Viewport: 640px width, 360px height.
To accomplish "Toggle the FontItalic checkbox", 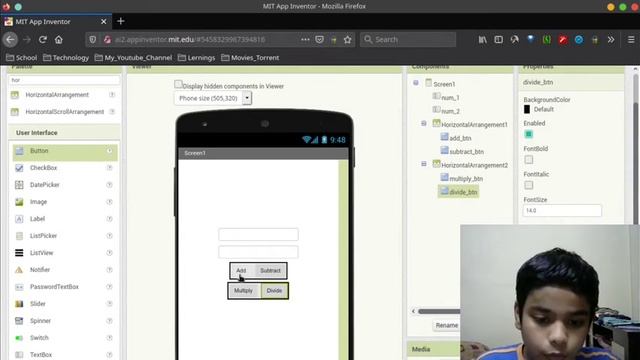I will 529,185.
